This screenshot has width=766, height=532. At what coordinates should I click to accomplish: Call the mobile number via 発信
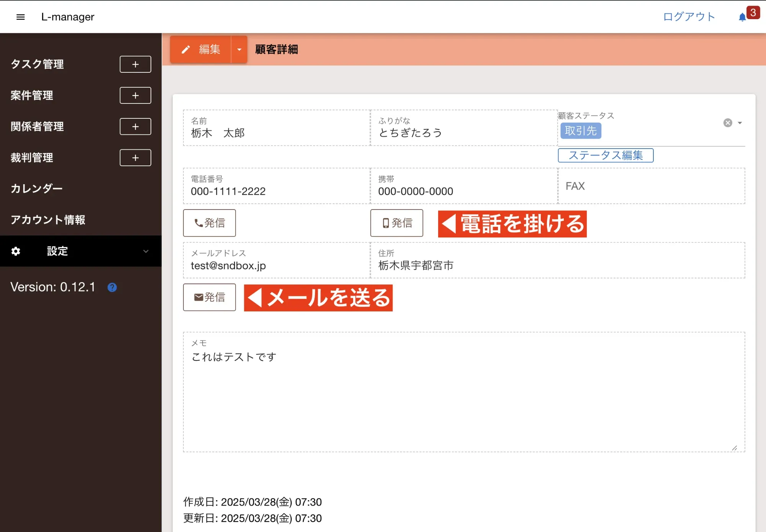396,223
